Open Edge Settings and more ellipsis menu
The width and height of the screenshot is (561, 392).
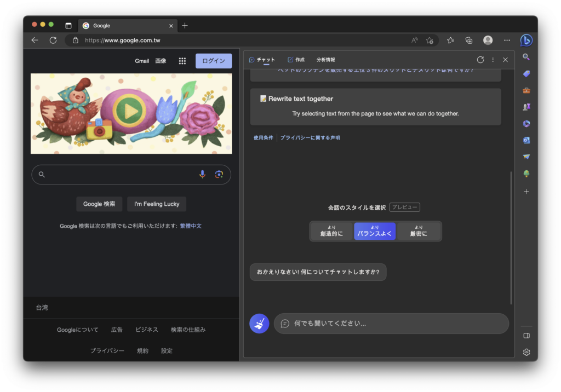pos(507,40)
